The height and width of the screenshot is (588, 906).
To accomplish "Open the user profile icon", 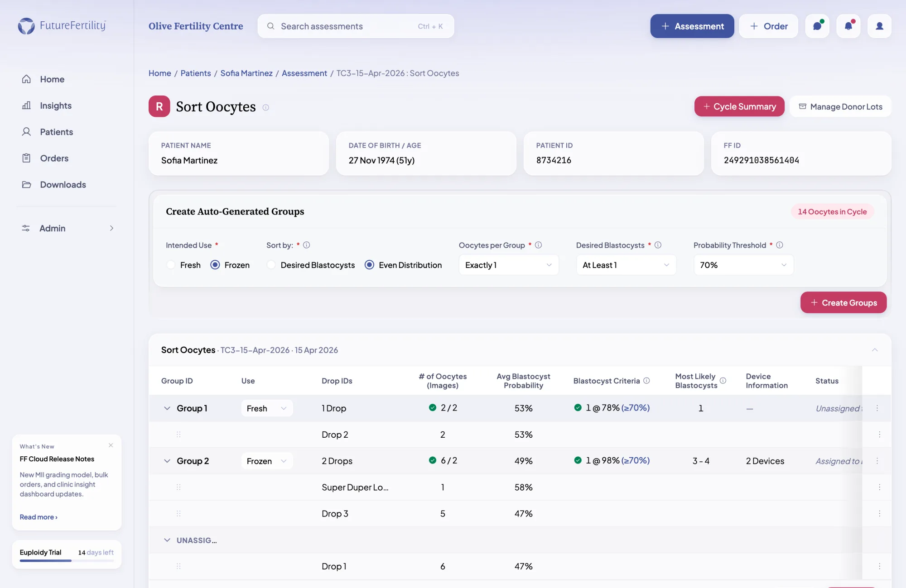I will point(880,26).
